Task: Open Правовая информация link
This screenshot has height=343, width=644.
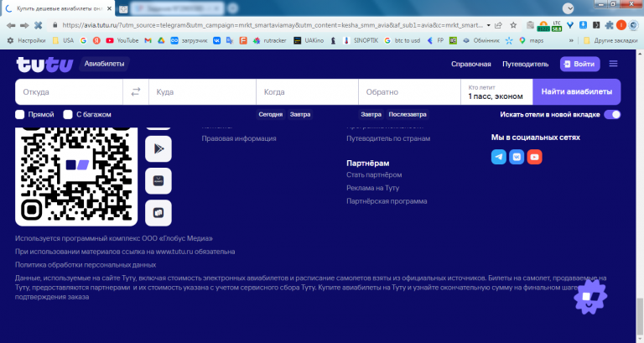Action: 239,138
